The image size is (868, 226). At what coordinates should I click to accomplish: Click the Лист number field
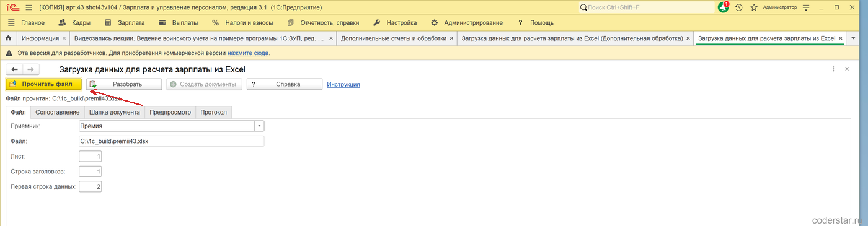tap(91, 156)
